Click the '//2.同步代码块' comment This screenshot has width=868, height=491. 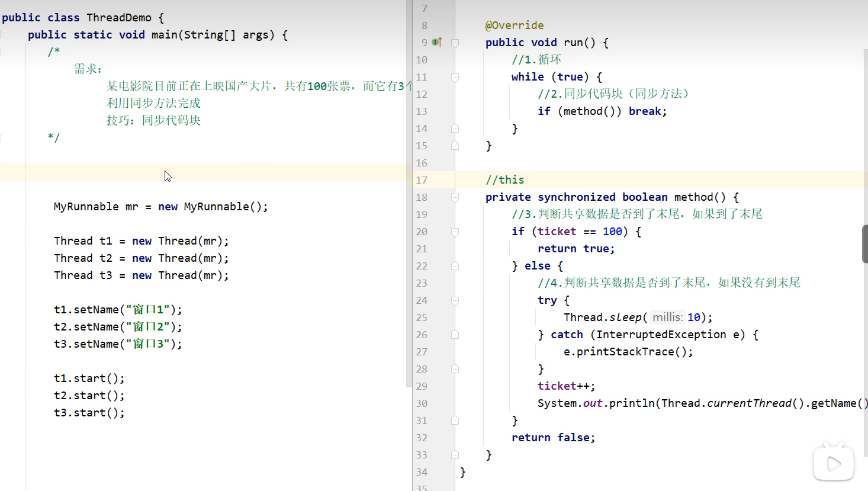(x=613, y=94)
